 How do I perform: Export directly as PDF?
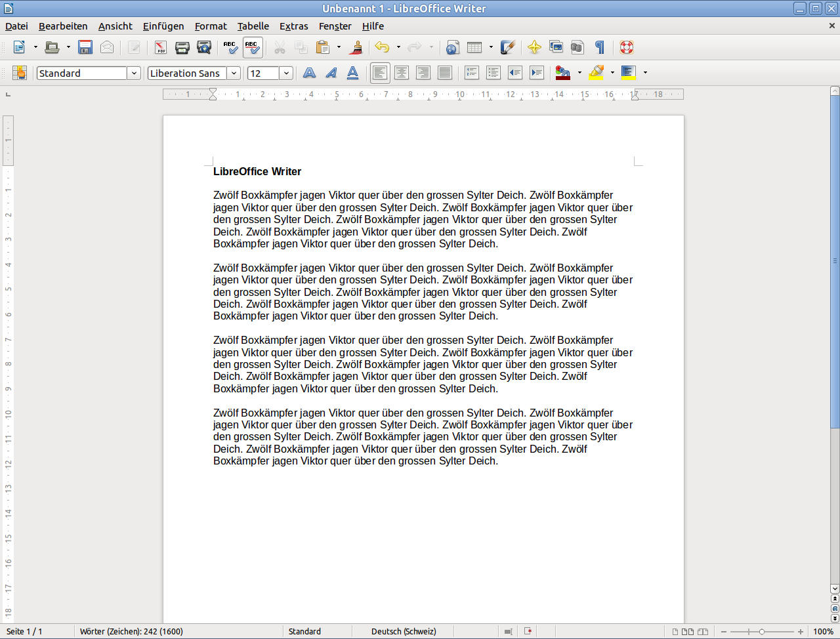tap(161, 47)
